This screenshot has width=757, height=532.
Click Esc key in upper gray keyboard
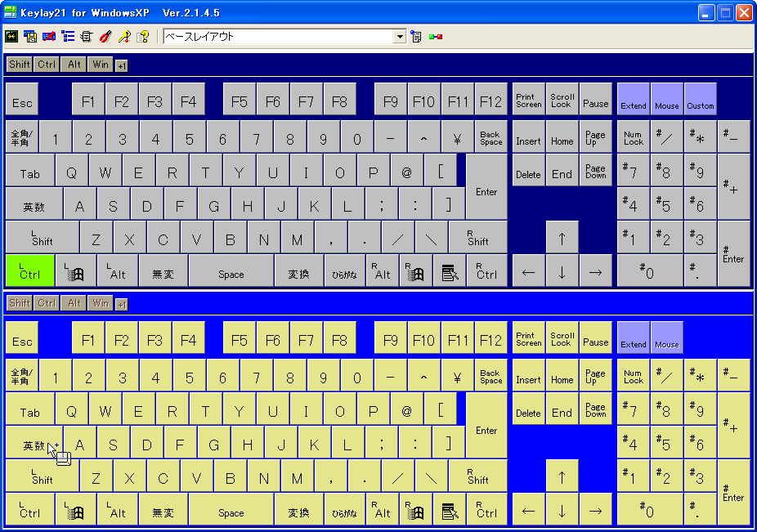[22, 99]
